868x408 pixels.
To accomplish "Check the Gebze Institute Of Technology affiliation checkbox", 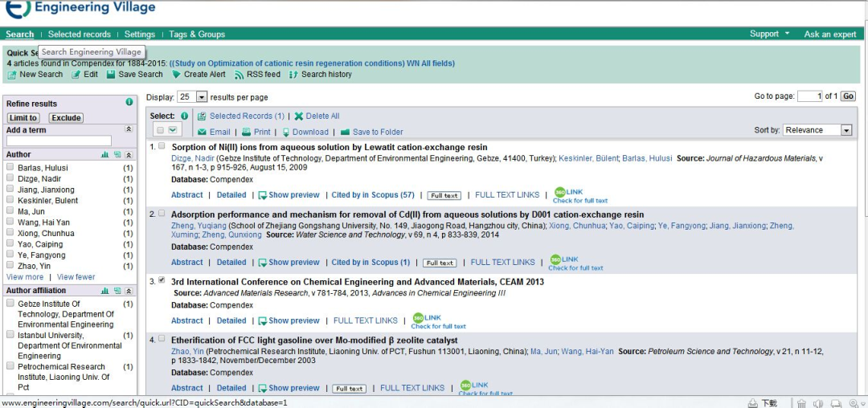I will point(10,303).
